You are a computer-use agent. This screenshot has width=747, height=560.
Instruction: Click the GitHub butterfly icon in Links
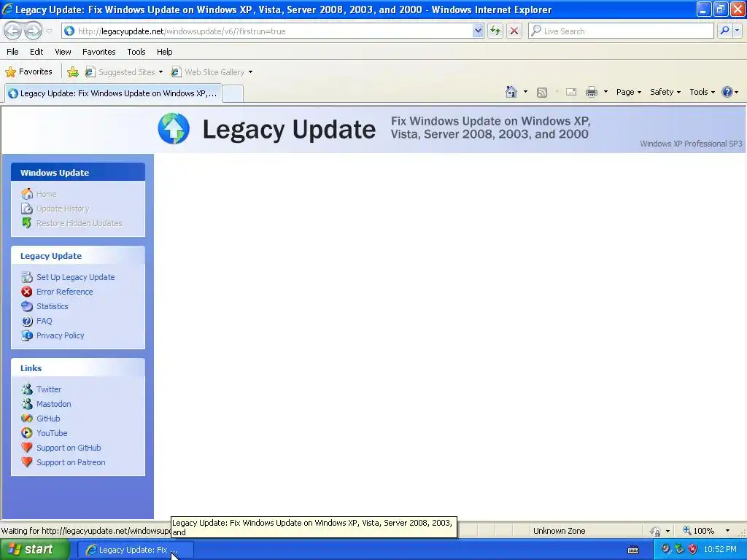(x=27, y=418)
